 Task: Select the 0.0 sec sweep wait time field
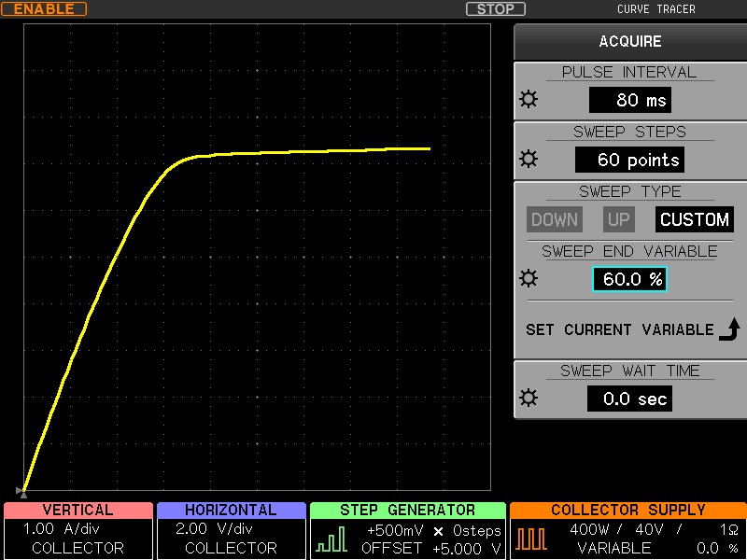[629, 399]
